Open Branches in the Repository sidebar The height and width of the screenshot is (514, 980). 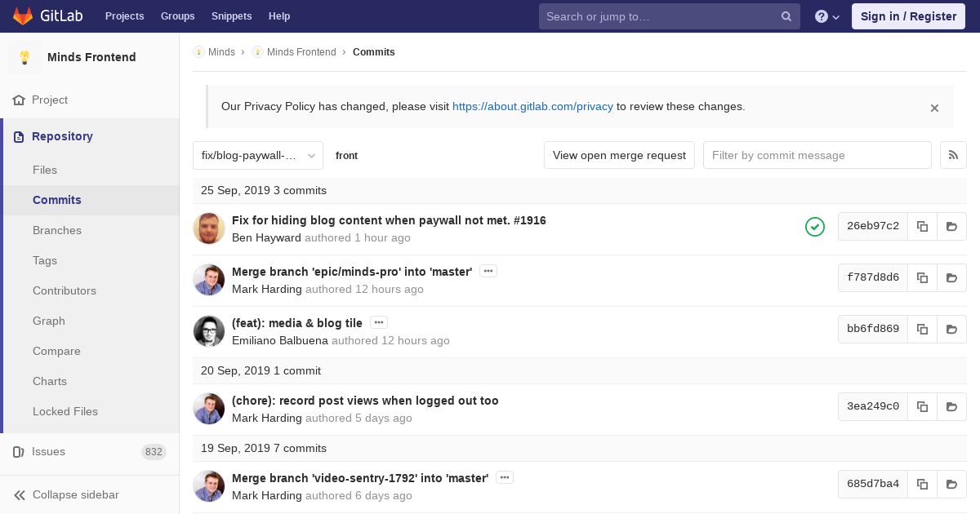[57, 230]
